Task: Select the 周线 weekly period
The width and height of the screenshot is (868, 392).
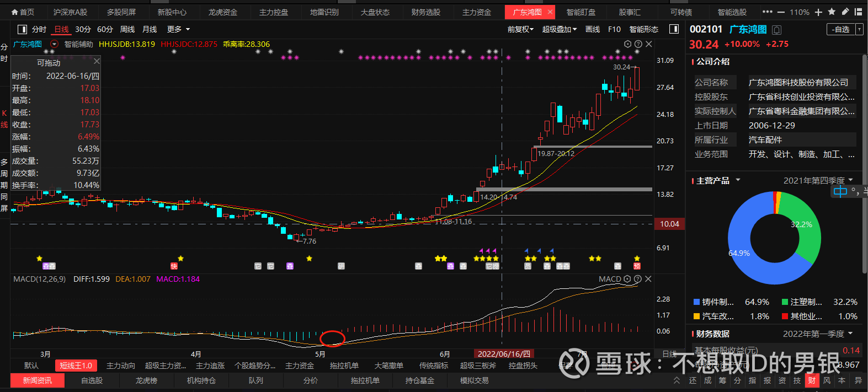Action: pos(127,29)
